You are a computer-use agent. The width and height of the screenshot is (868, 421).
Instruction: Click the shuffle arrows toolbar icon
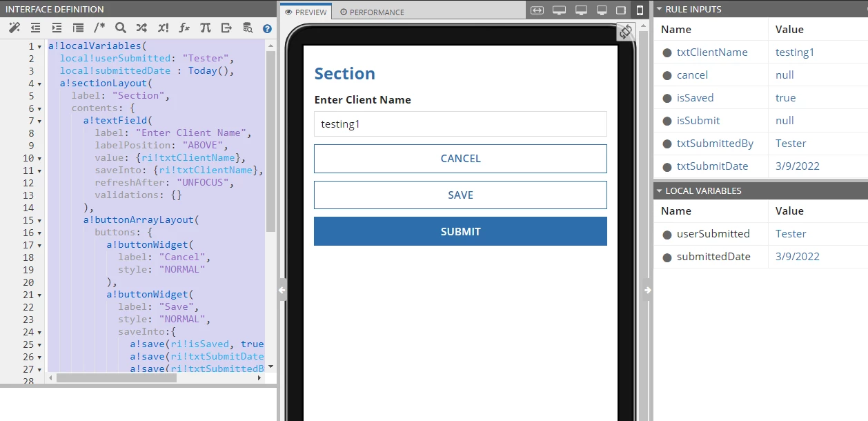tap(141, 28)
